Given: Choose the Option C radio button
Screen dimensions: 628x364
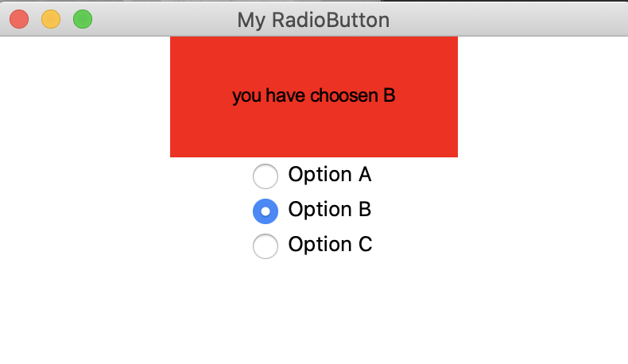Looking at the screenshot, I should (266, 246).
